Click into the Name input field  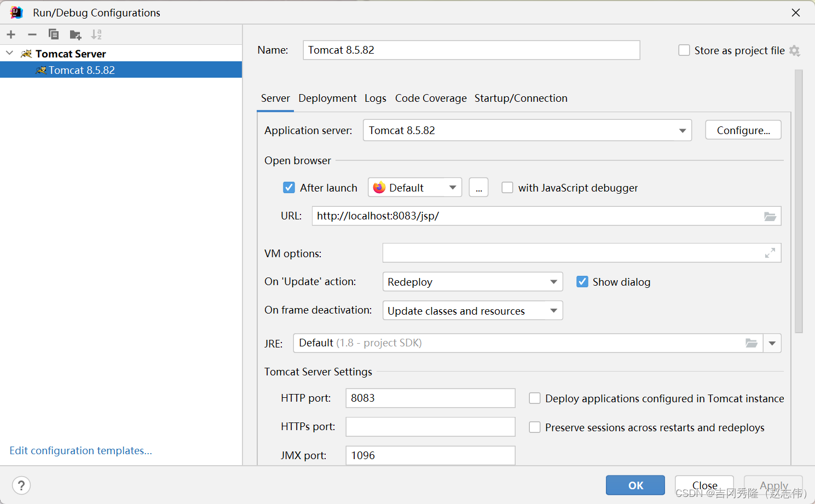tap(471, 50)
